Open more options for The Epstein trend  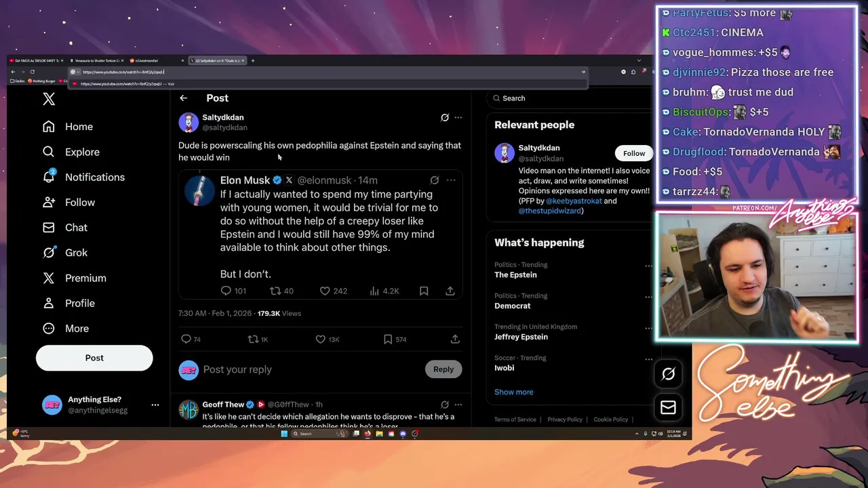click(648, 266)
